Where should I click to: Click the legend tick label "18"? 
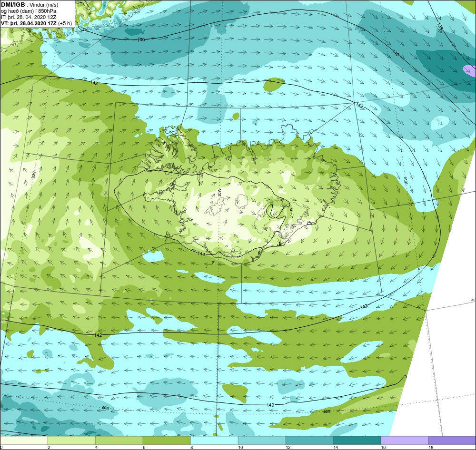click(x=430, y=447)
